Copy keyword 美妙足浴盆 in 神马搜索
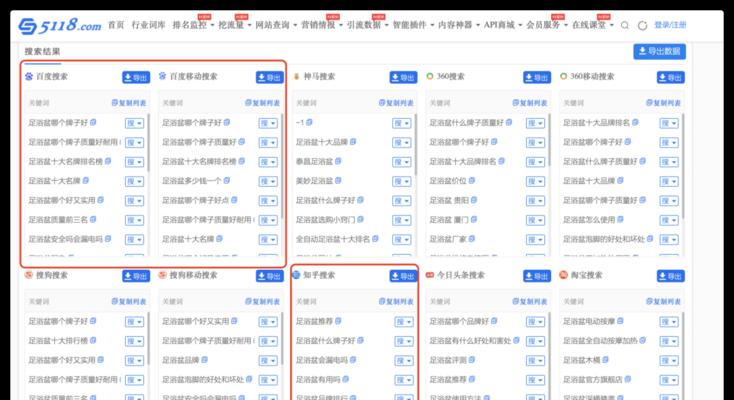The width and height of the screenshot is (734, 400). pyautogui.click(x=338, y=180)
